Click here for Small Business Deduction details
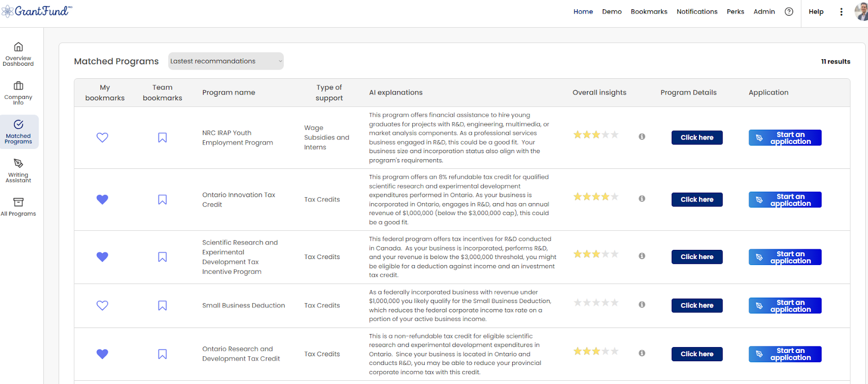Screen dimensions: 868x384 pyautogui.click(x=697, y=305)
